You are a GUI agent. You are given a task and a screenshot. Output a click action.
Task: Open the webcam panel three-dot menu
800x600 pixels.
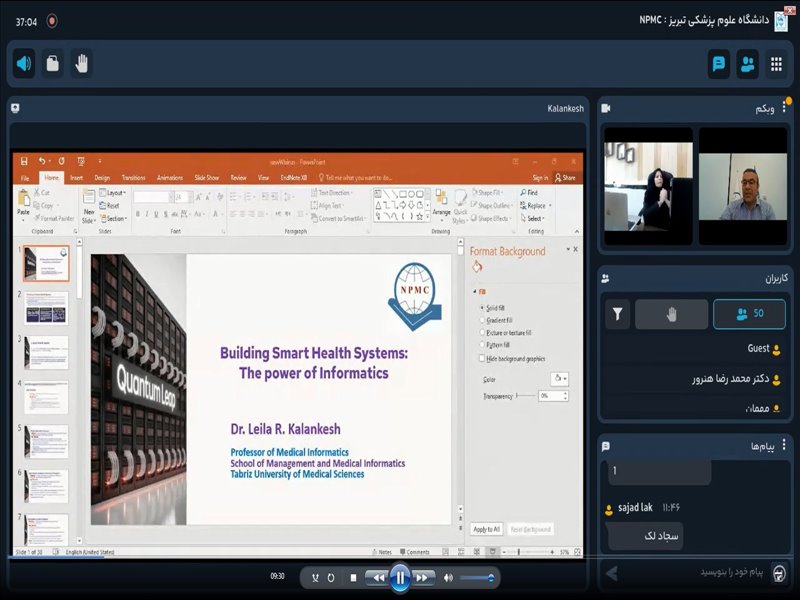(783, 108)
